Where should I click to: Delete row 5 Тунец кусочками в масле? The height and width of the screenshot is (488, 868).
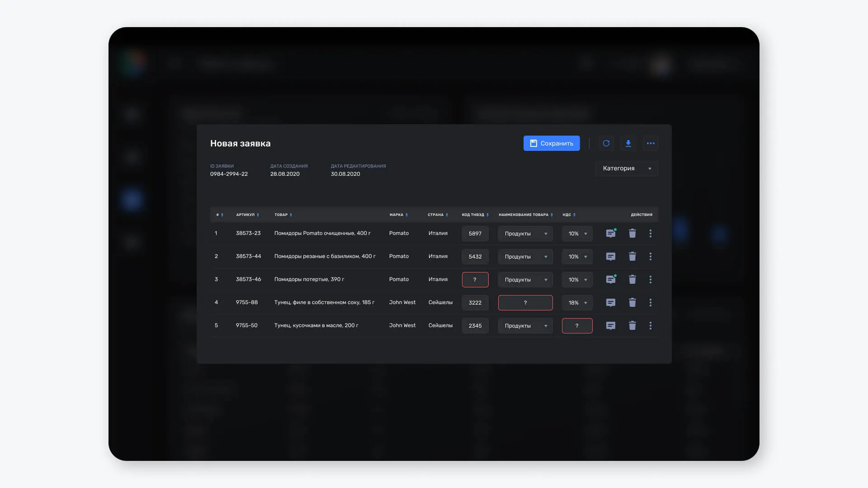(x=632, y=325)
